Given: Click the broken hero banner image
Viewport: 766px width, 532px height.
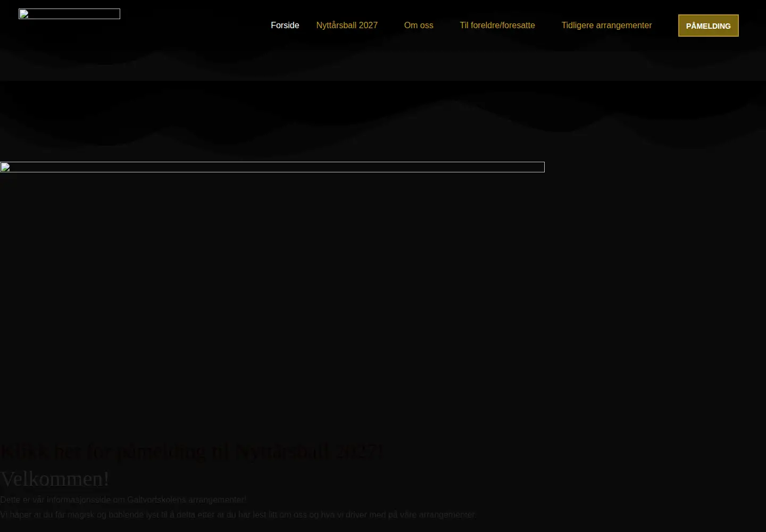Looking at the screenshot, I should pyautogui.click(x=272, y=167).
